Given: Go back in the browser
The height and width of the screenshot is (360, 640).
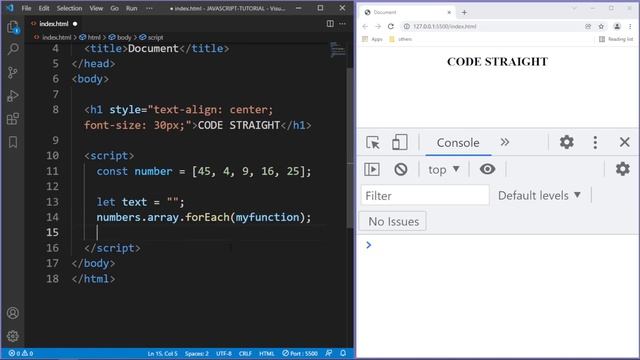Looking at the screenshot, I should pos(365,27).
